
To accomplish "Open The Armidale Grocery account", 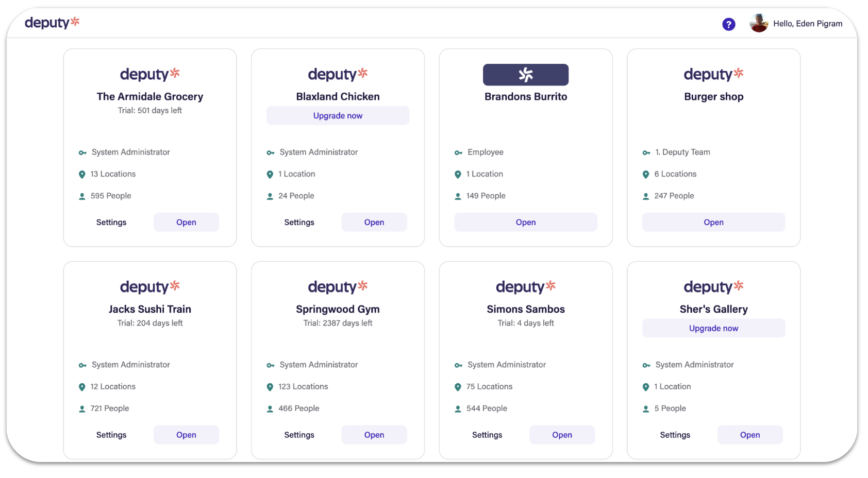I will coord(186,222).
